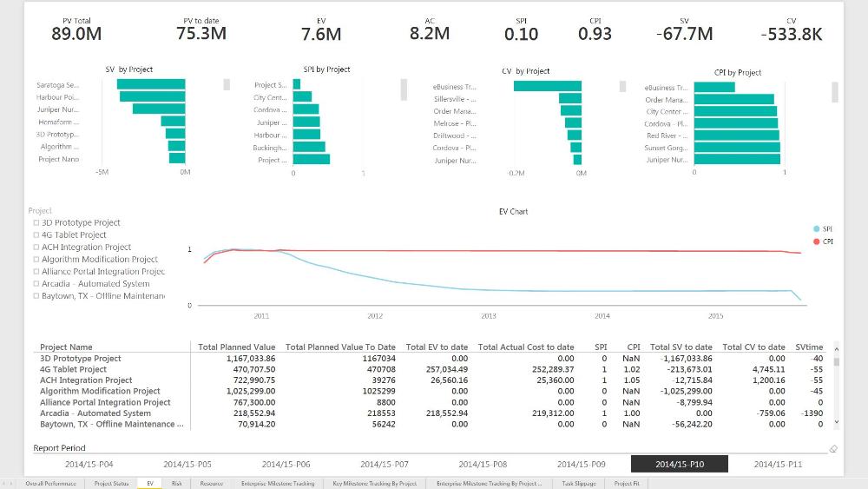Clear the Report Period filter with eraser icon

(x=833, y=449)
